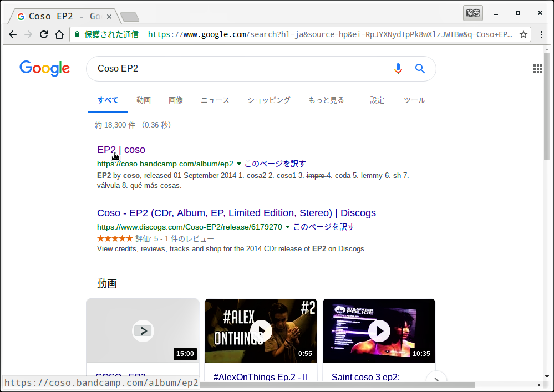The image size is (554, 392).
Task: Translate the bandcamp result page
Action: 275,164
